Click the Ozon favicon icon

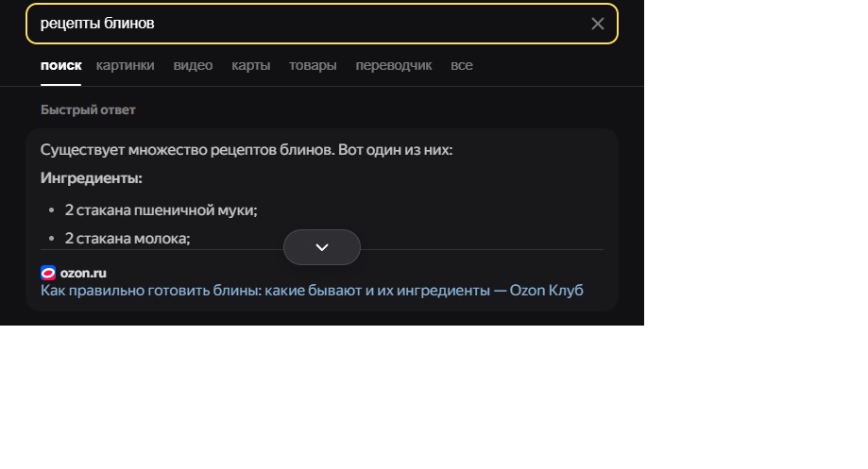(48, 274)
